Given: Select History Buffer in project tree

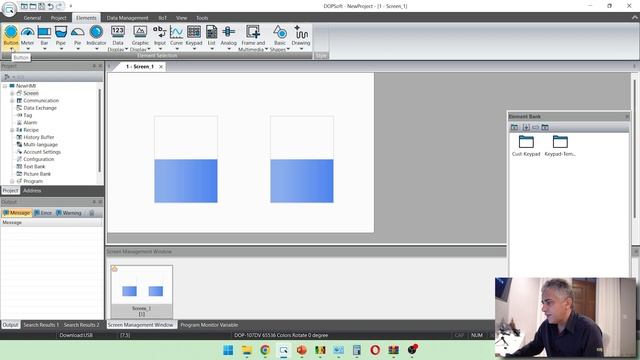Looking at the screenshot, I should click(x=39, y=138).
